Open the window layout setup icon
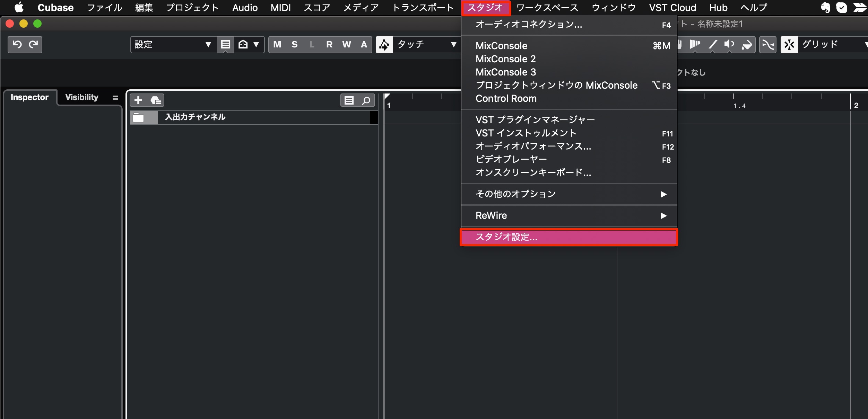868x419 pixels. [226, 44]
